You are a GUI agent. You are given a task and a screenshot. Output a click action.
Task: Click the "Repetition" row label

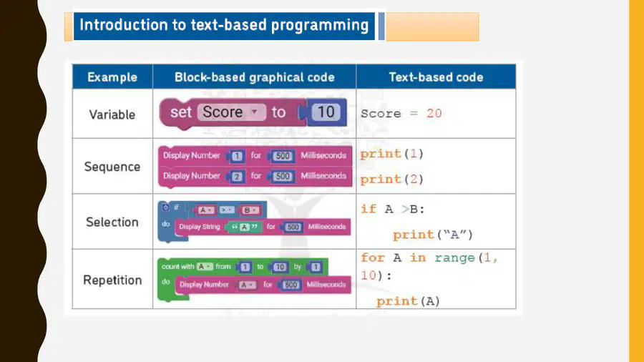[112, 280]
